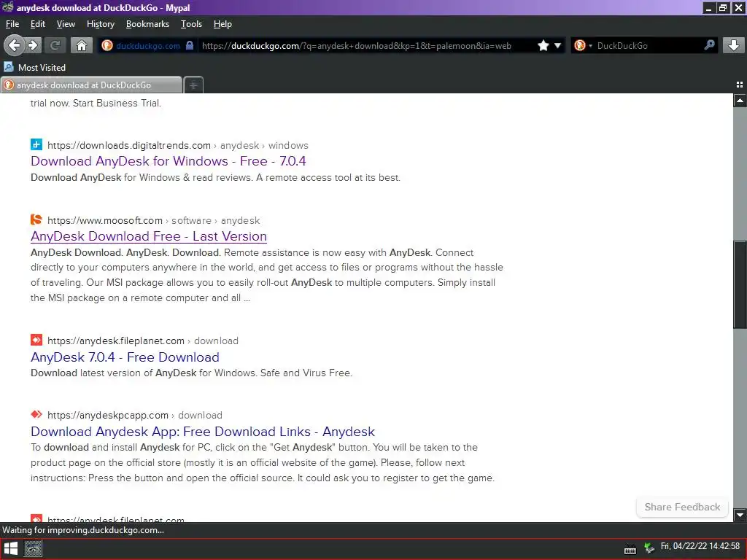This screenshot has height=560, width=747.
Task: Click the anydesk.fileplanet.com URL text above AnyDesk 7.0.4
Action: [116, 341]
